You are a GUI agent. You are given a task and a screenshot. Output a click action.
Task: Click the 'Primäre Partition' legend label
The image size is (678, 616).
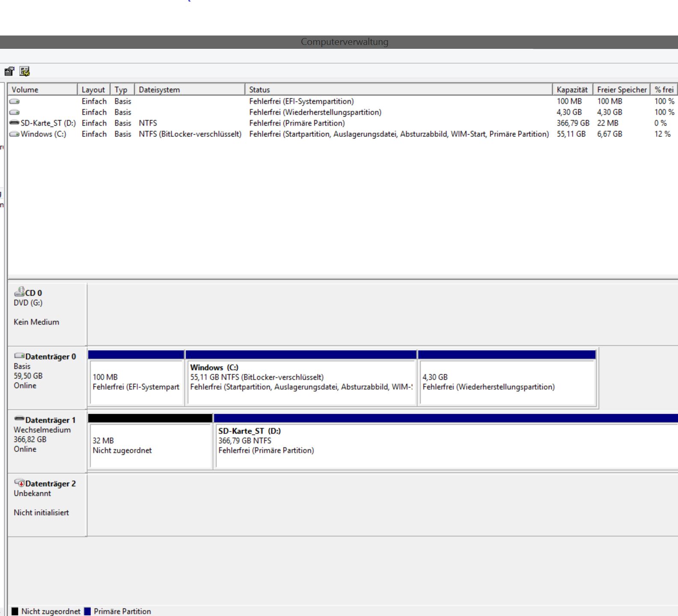coord(122,611)
